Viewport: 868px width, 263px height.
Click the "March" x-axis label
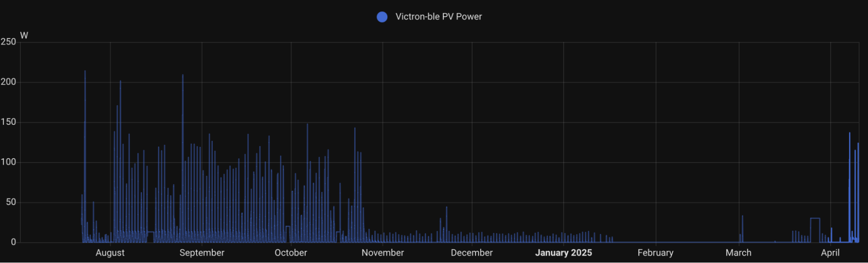(x=739, y=253)
